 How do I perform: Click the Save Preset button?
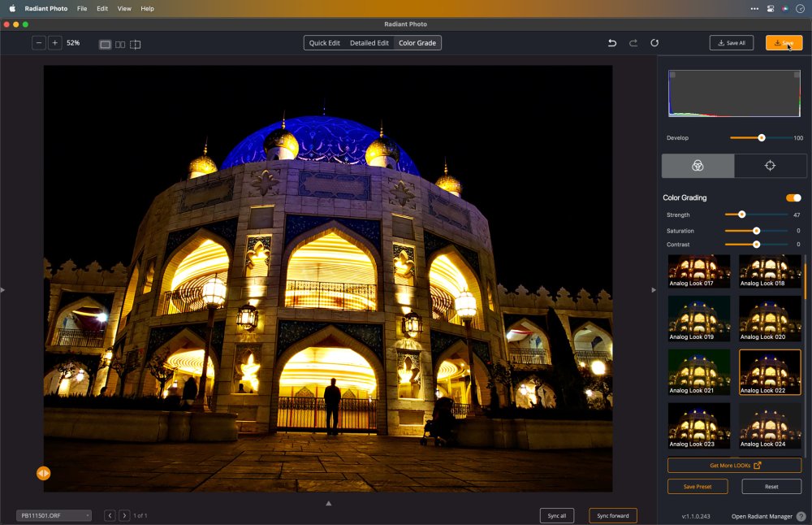698,487
